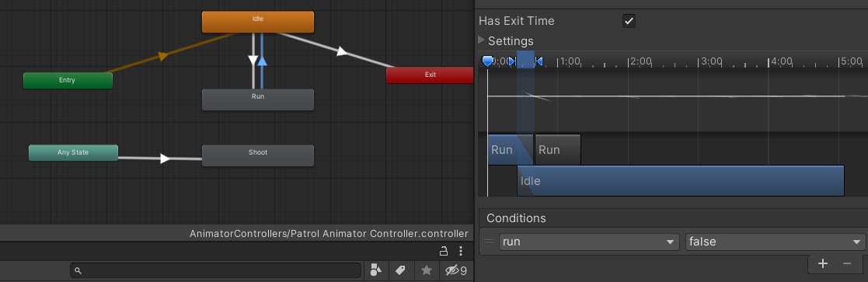Click the transition end marker on the timeline

[539, 61]
